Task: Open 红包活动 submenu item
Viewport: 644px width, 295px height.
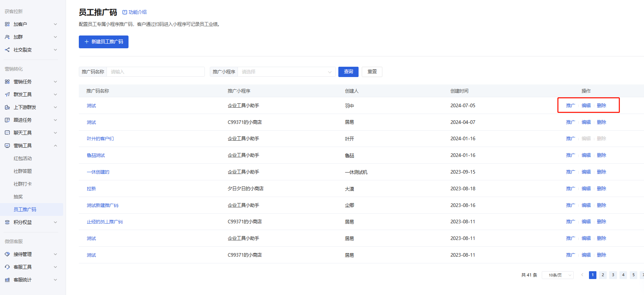Action: (x=23, y=158)
